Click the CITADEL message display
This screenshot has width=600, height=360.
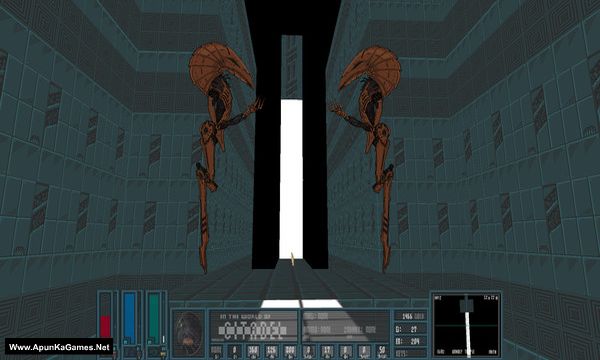[x=253, y=326]
